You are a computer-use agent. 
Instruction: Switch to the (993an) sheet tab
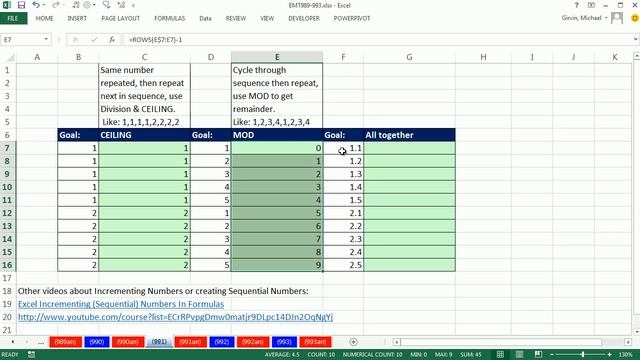pyautogui.click(x=315, y=342)
